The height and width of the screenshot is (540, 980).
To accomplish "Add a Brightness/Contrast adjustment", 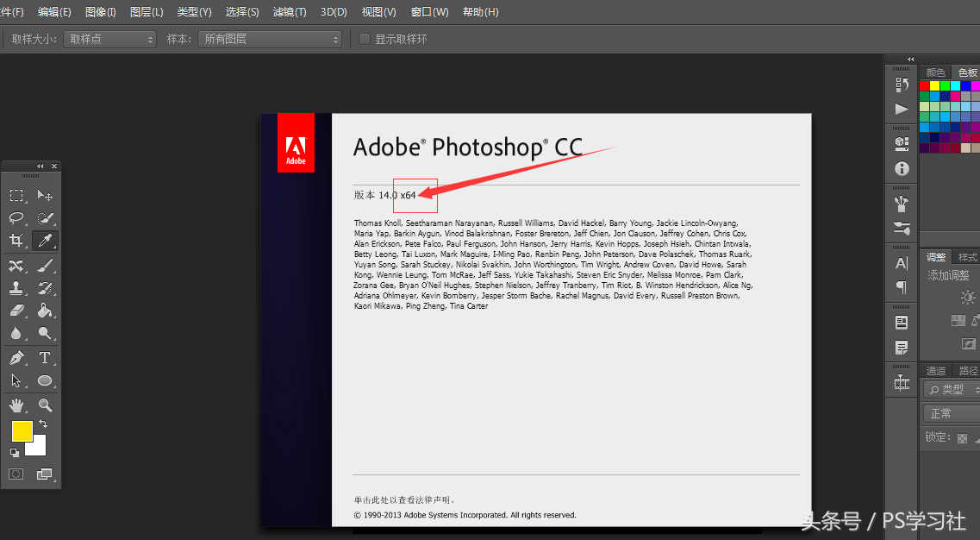I will click(x=967, y=298).
